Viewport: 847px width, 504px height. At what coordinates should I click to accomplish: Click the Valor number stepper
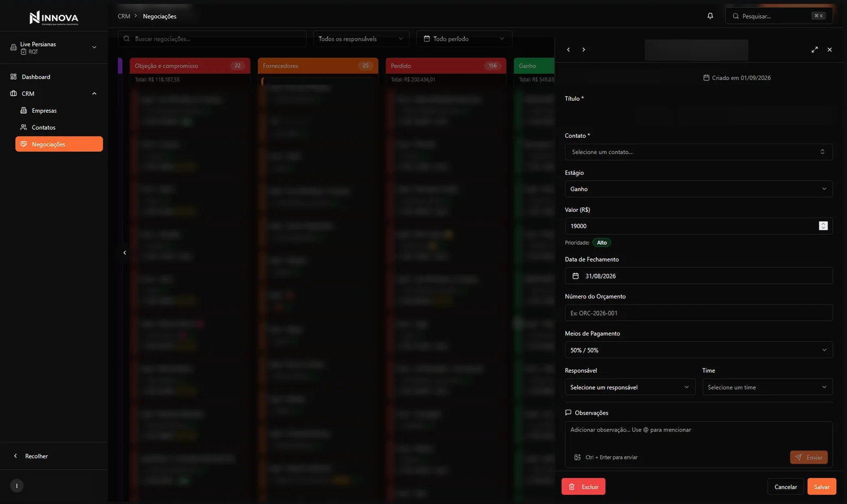823,226
